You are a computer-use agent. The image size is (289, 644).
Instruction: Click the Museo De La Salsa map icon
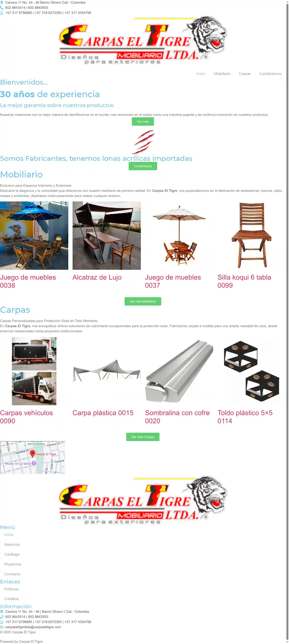[x=34, y=463]
